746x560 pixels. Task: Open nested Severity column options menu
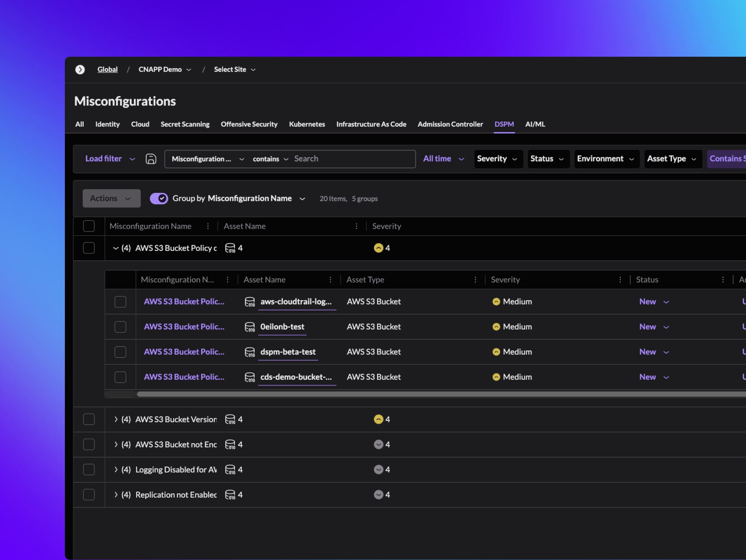[620, 280]
